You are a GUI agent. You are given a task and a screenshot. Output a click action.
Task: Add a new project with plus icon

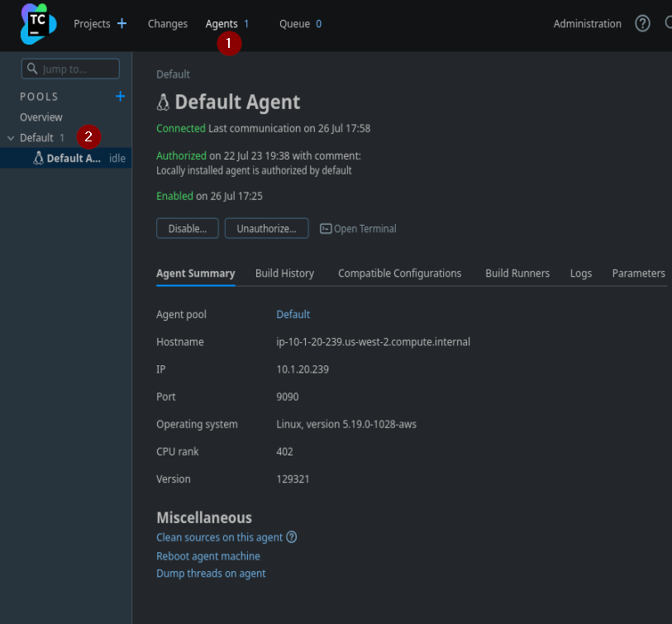122,24
